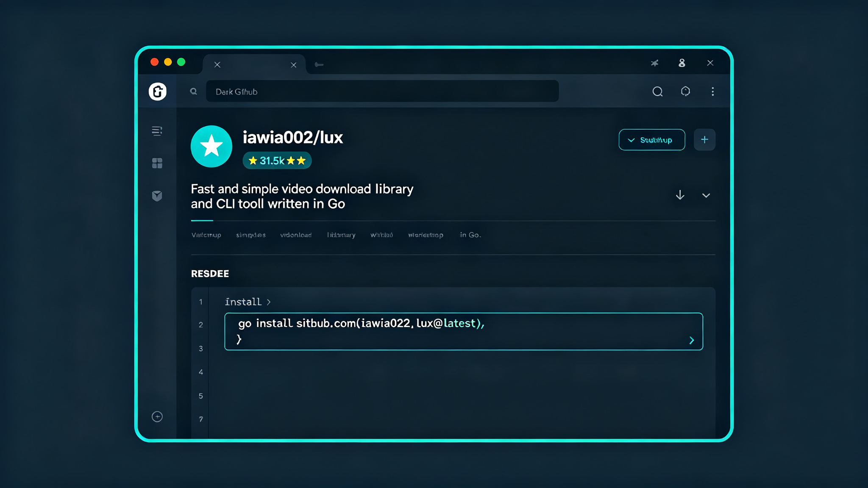
Task: Select the vrdonload tag
Action: tap(296, 235)
